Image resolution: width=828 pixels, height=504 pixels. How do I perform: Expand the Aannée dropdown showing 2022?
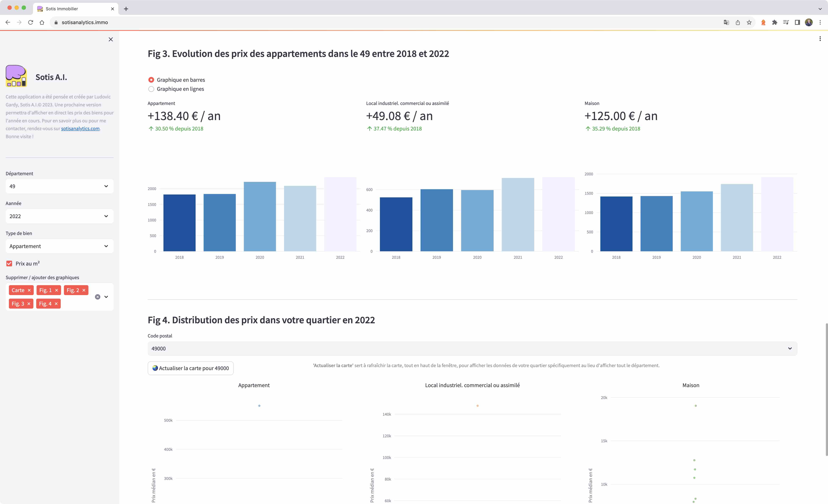click(x=59, y=216)
